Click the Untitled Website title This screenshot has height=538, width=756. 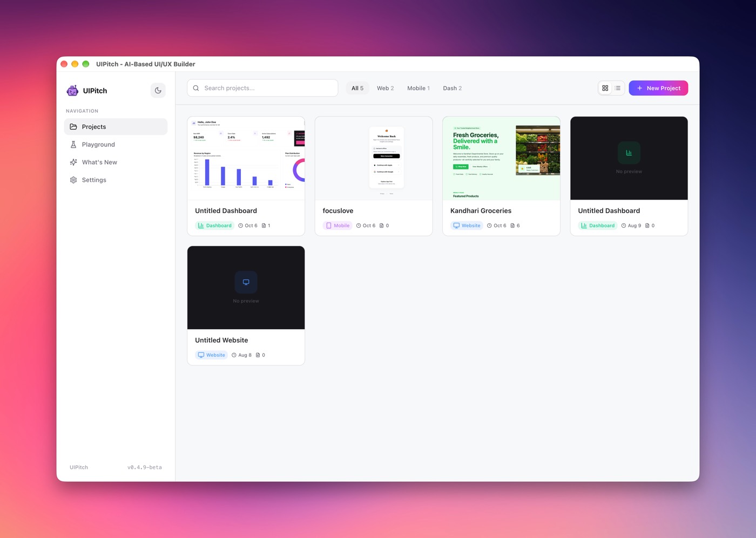pyautogui.click(x=221, y=340)
